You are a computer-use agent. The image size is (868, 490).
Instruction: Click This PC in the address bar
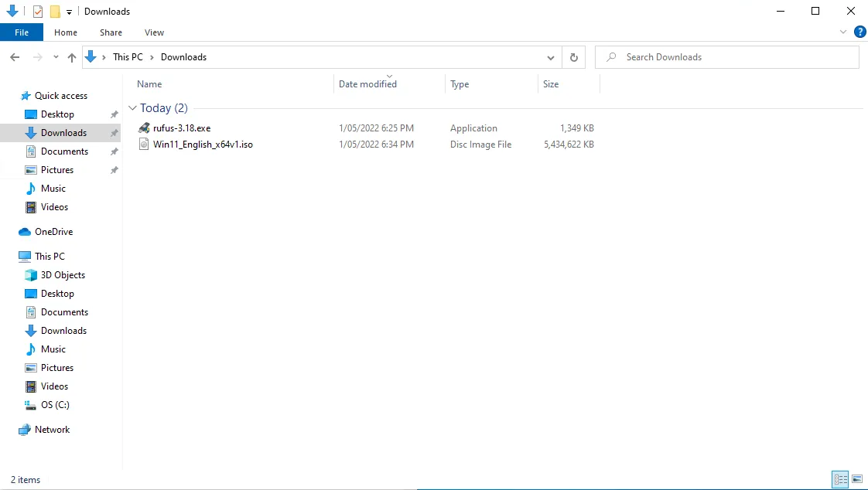click(x=128, y=57)
